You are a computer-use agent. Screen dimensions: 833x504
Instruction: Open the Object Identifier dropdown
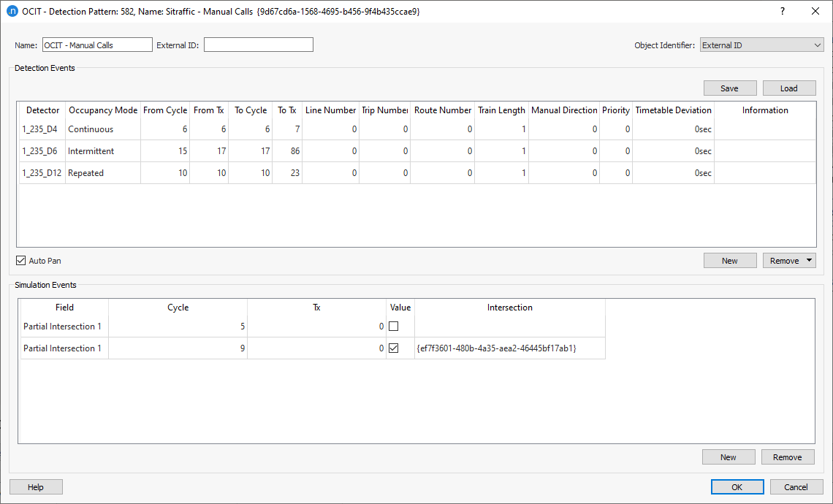pyautogui.click(x=817, y=45)
